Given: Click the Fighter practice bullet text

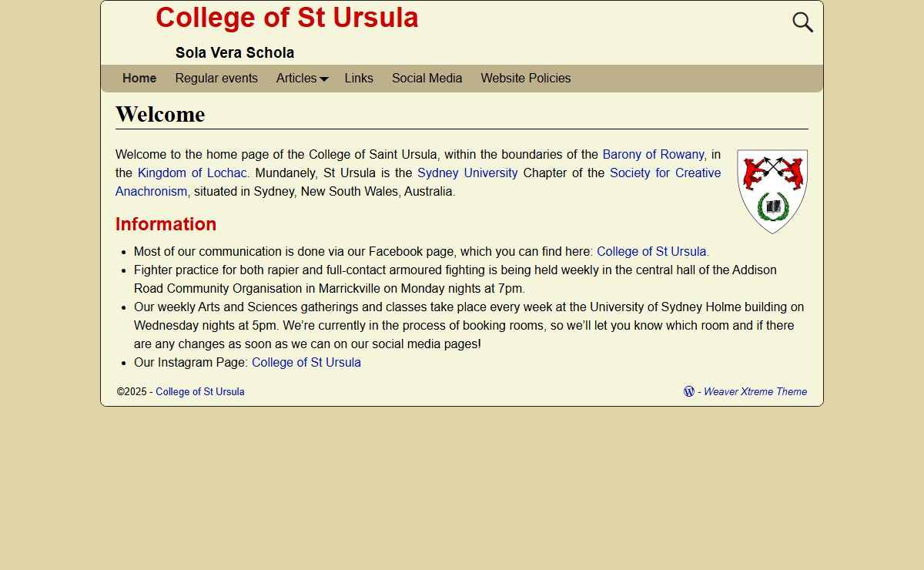Looking at the screenshot, I should 455,279.
